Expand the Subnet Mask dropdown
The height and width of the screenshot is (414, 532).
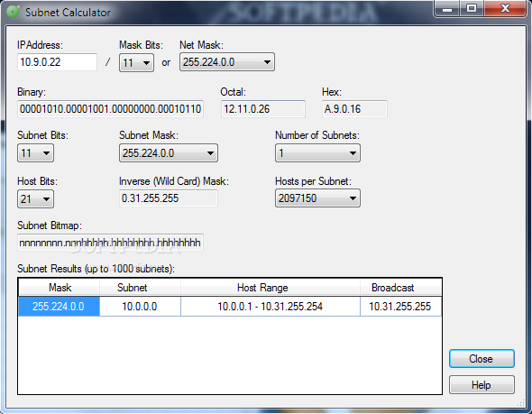pyautogui.click(x=169, y=153)
